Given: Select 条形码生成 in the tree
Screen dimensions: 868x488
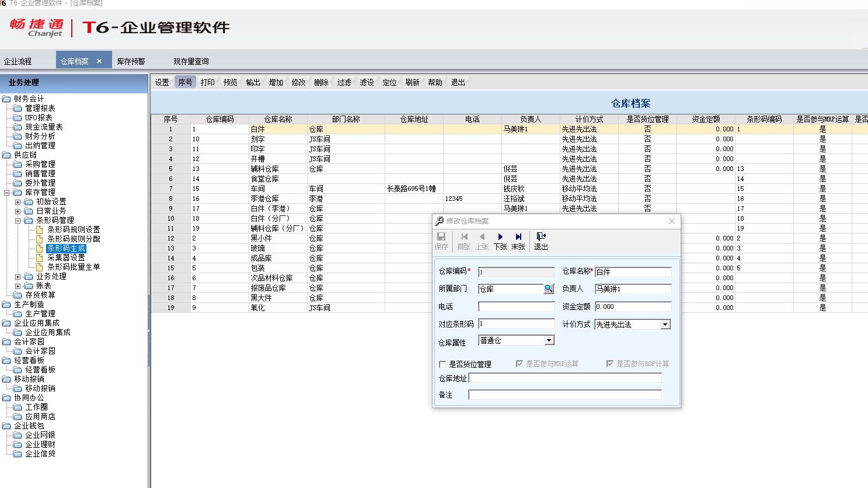Looking at the screenshot, I should pos(67,248).
